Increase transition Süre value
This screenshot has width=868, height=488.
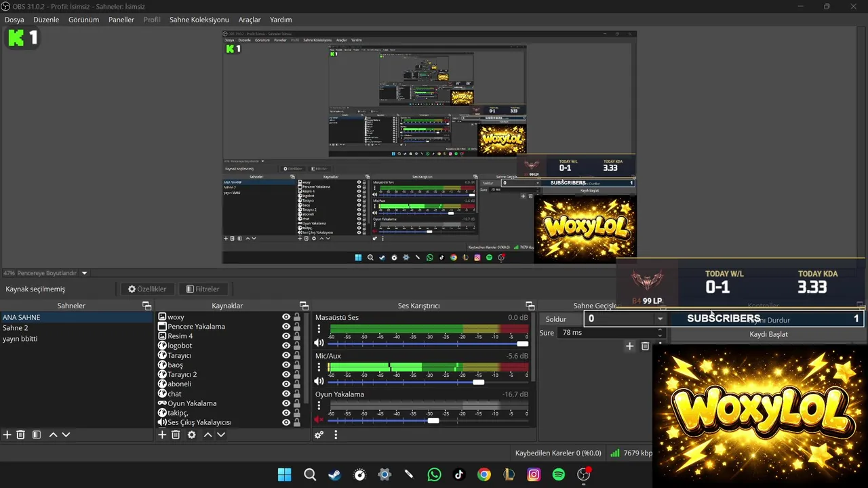(x=660, y=329)
